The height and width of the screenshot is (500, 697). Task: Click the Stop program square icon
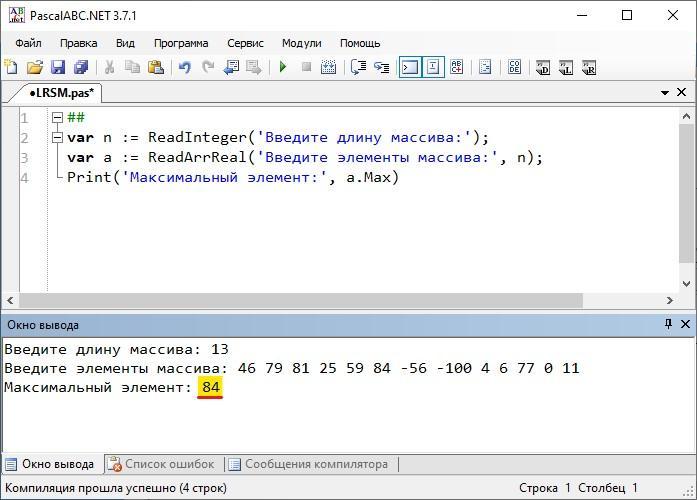tap(306, 68)
